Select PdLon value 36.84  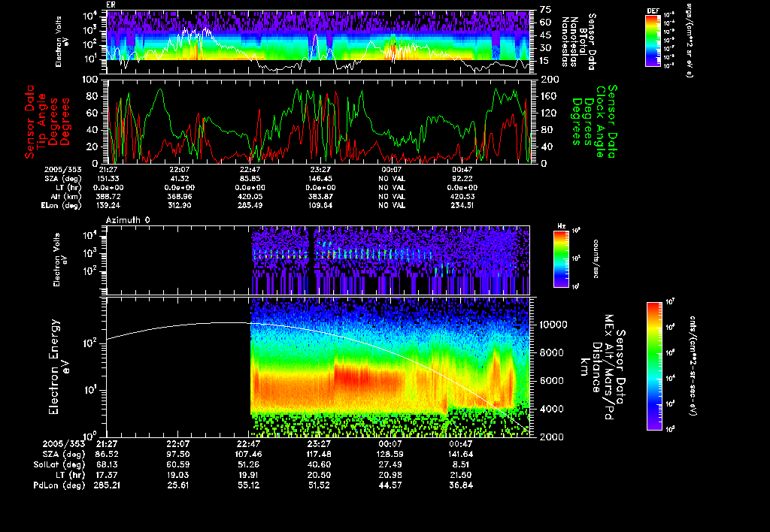pyautogui.click(x=461, y=485)
